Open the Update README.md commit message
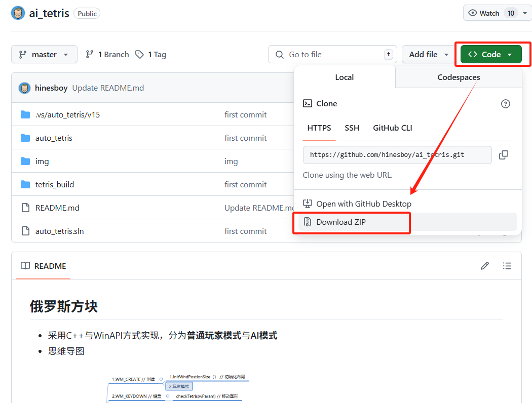This screenshot has width=532, height=403. pos(108,88)
